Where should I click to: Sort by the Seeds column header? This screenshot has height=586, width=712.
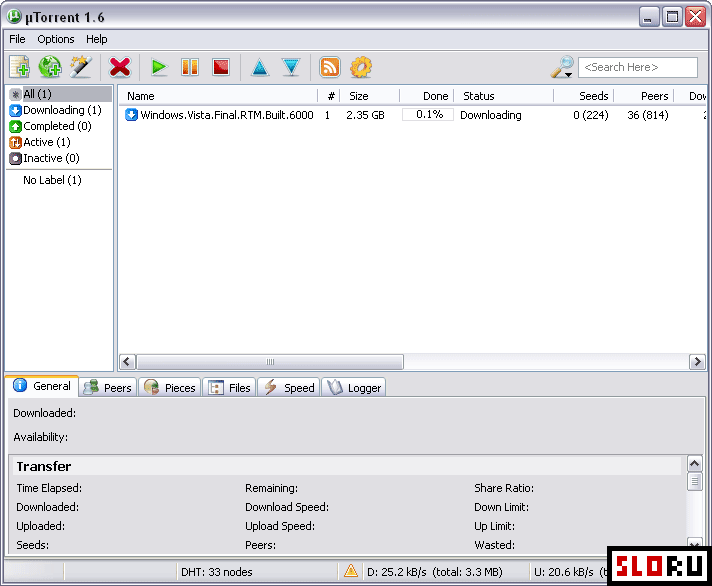click(584, 96)
